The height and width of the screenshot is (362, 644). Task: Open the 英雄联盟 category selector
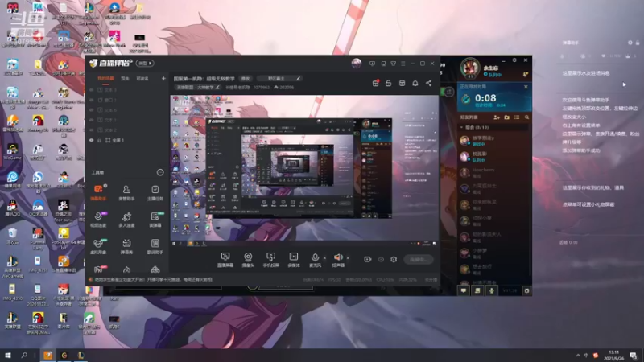click(x=198, y=88)
